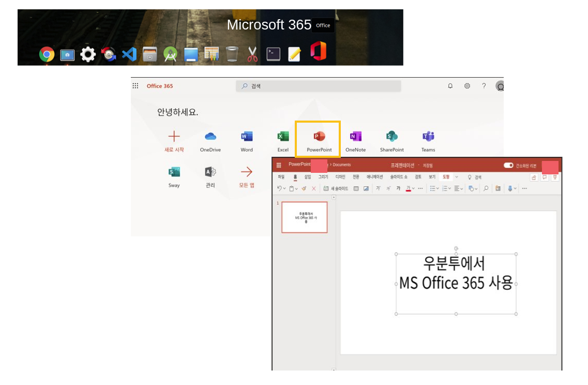The height and width of the screenshot is (385, 588).
Task: Open the 도형 shape format tab
Action: click(x=446, y=177)
